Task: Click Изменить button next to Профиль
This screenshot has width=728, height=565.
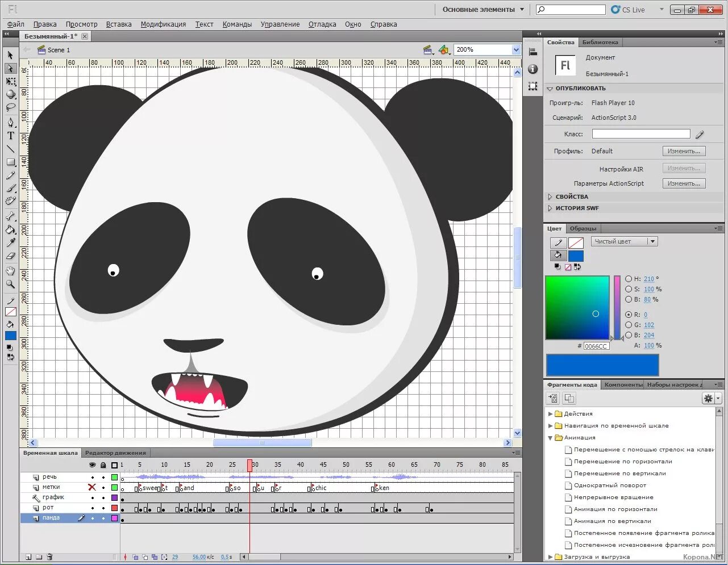Action: point(684,151)
